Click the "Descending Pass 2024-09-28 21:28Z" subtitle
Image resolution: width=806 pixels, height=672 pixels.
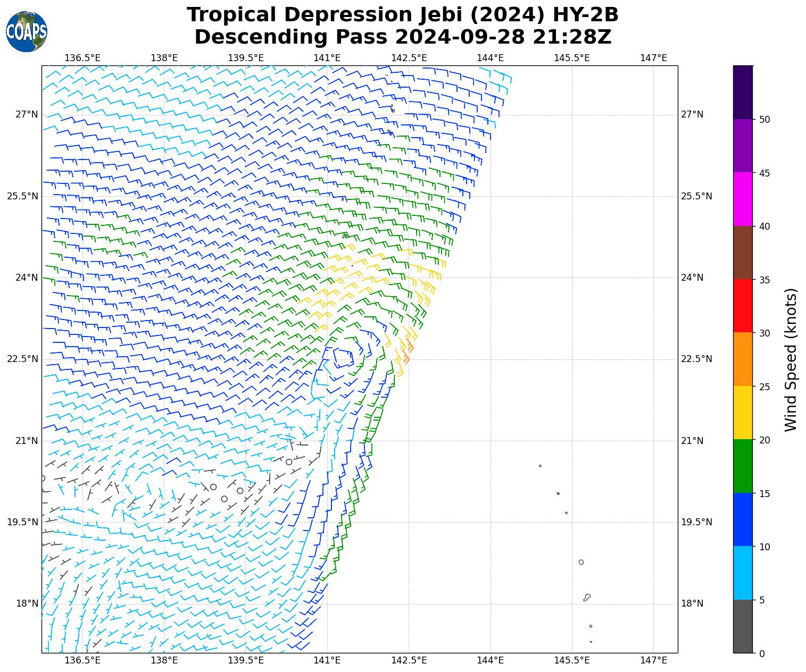tap(403, 37)
